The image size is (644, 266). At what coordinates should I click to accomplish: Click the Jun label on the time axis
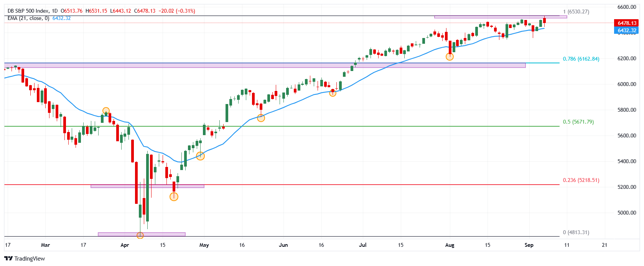coord(283,245)
